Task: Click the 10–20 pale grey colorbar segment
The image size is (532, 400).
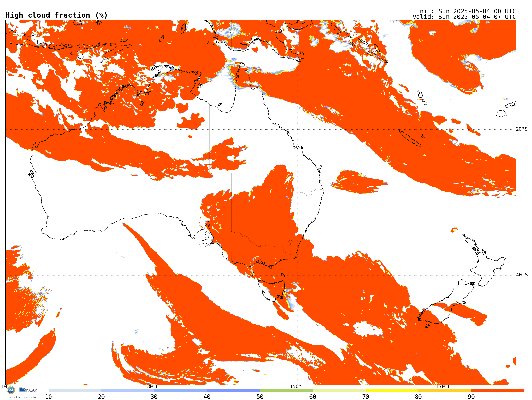Action: pyautogui.click(x=75, y=391)
